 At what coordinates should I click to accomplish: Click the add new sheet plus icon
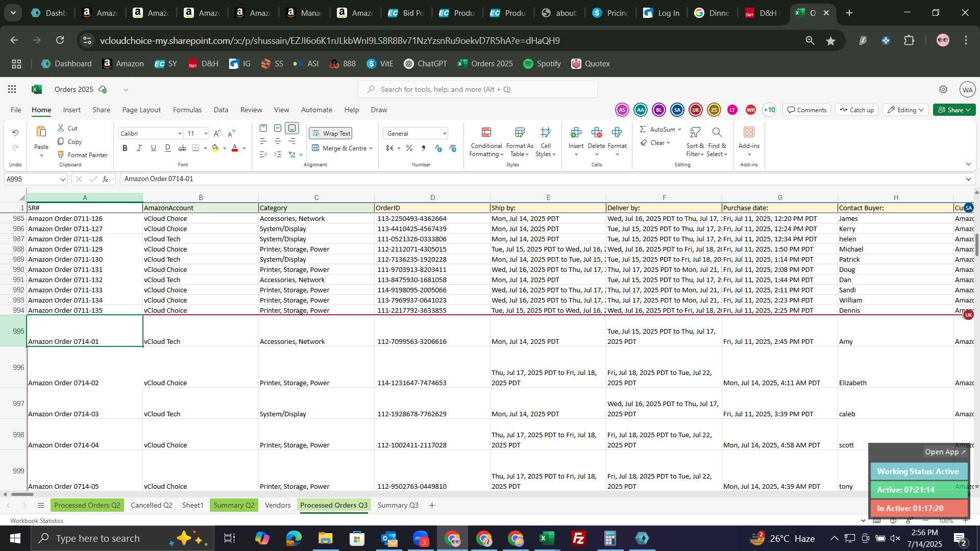tap(432, 505)
